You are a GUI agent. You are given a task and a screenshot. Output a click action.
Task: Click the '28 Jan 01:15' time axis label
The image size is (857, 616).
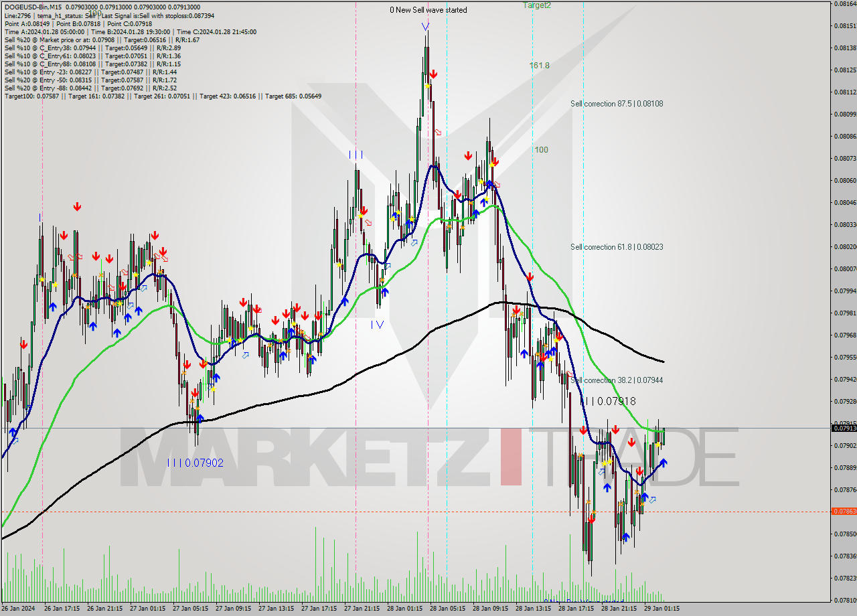tap(404, 609)
